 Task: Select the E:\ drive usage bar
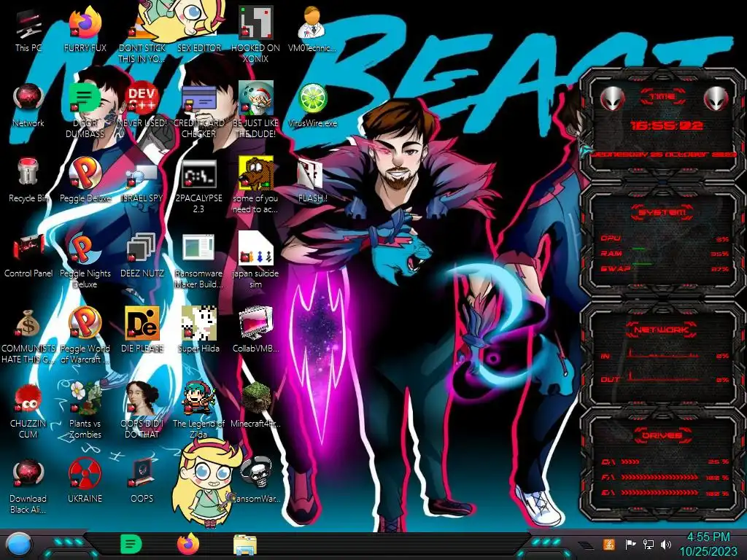coord(665,493)
